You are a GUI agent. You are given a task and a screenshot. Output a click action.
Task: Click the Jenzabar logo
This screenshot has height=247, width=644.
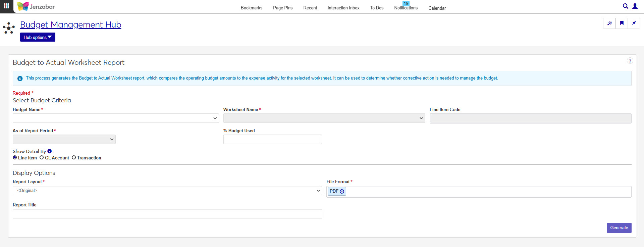36,6
